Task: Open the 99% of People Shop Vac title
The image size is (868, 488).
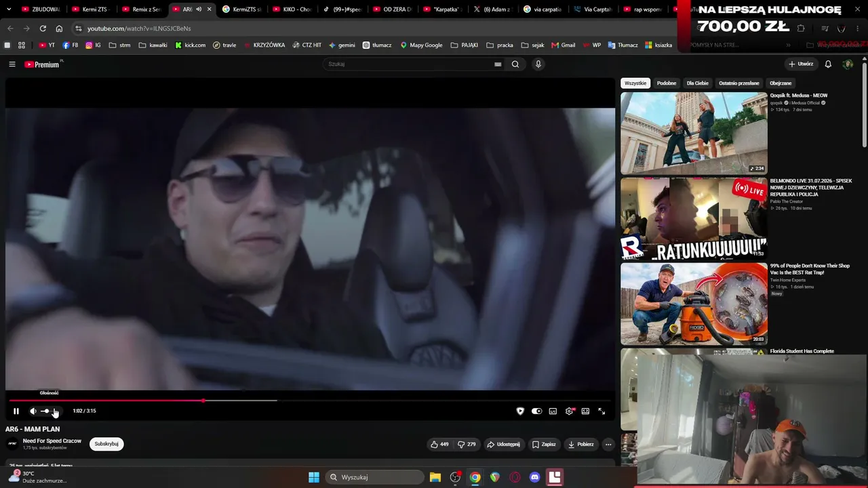Action: tap(810, 269)
